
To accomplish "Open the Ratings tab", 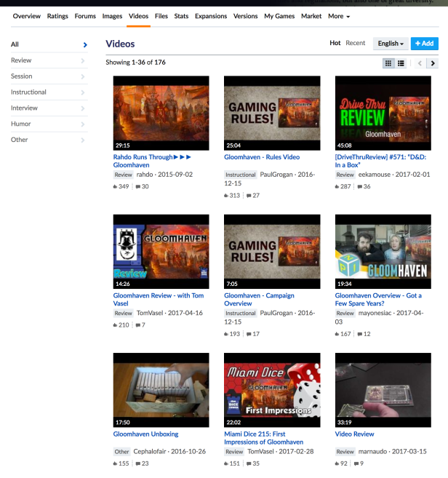I will pos(57,16).
